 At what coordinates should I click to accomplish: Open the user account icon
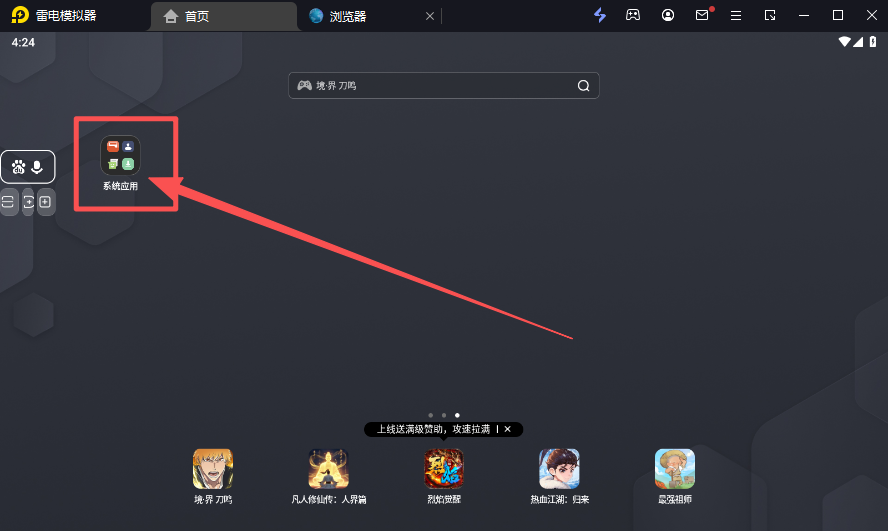(668, 15)
